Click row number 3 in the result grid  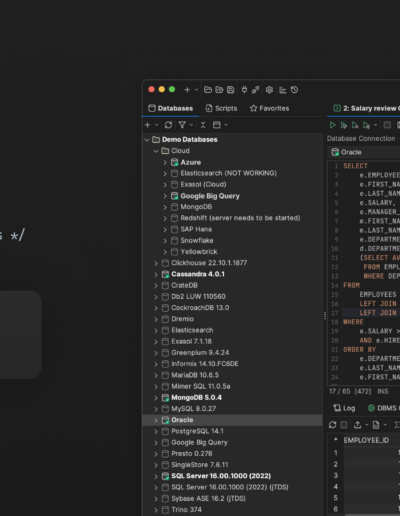point(336,476)
